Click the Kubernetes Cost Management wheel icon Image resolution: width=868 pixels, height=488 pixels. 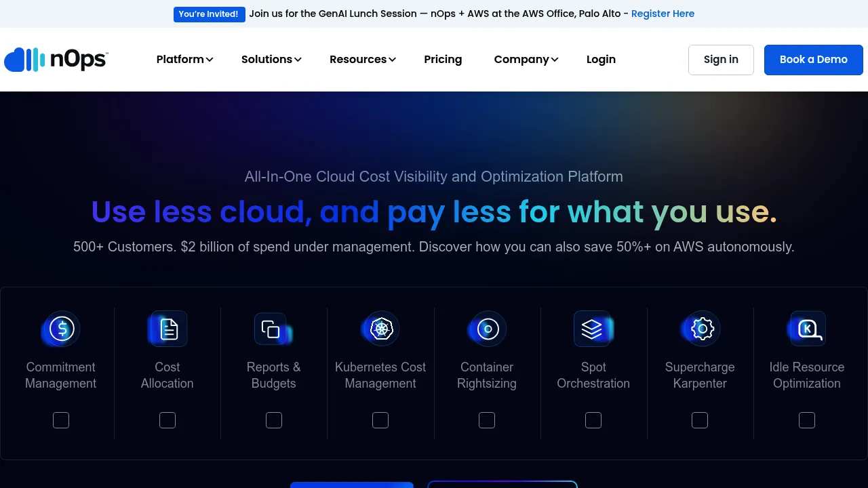point(380,329)
